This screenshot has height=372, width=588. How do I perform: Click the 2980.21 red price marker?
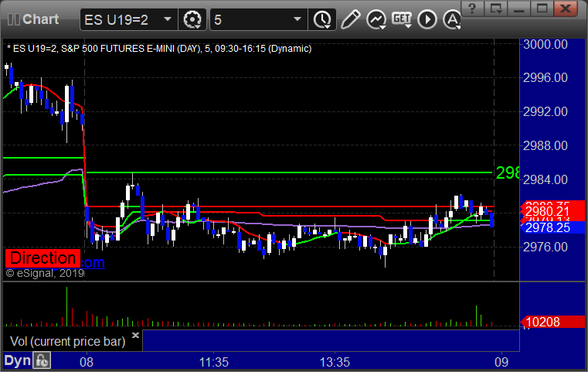tap(552, 211)
